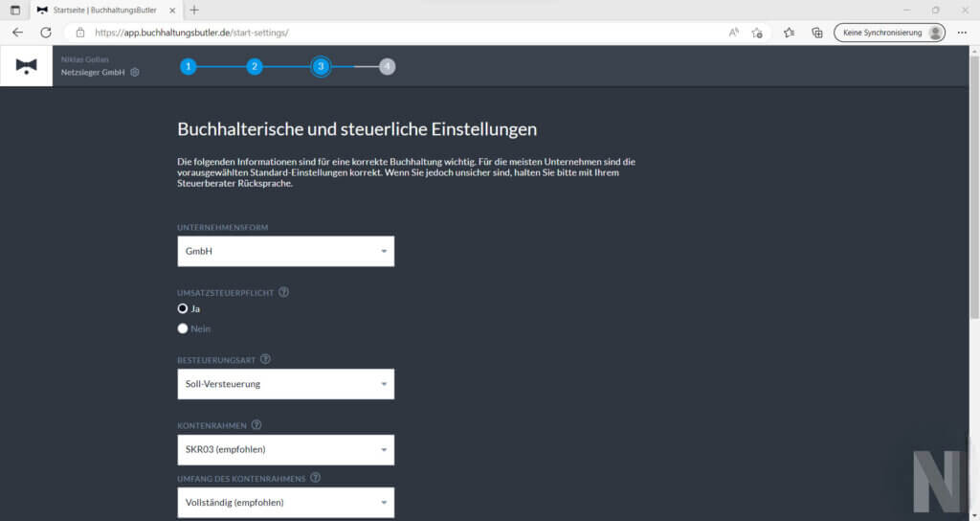Open Umfang dropdown showing Vollständig
Screen dimensions: 980x521
click(x=285, y=502)
